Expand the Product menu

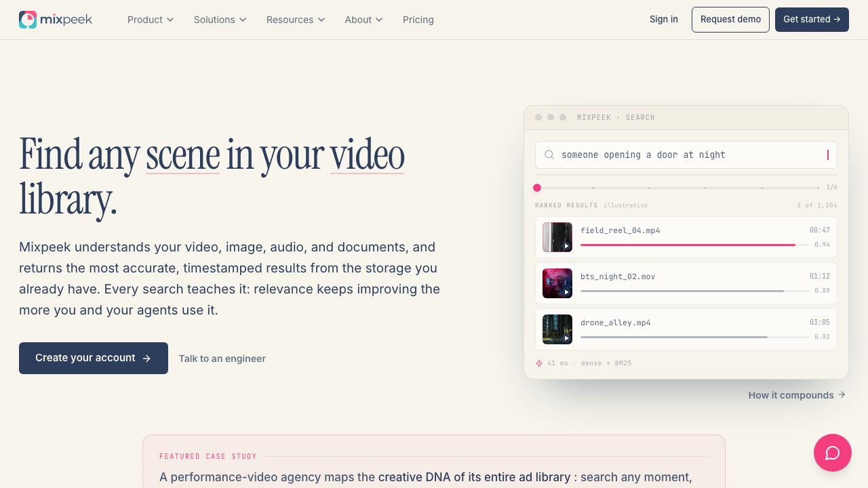click(x=151, y=20)
